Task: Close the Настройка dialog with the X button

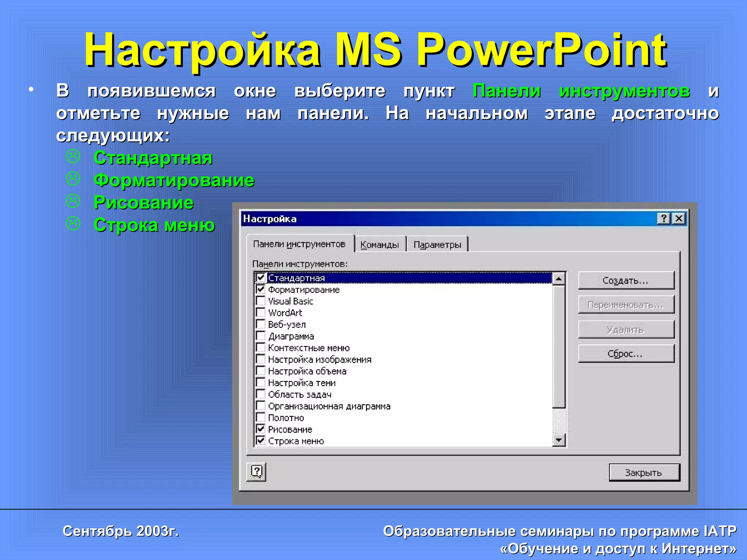Action: point(679,218)
